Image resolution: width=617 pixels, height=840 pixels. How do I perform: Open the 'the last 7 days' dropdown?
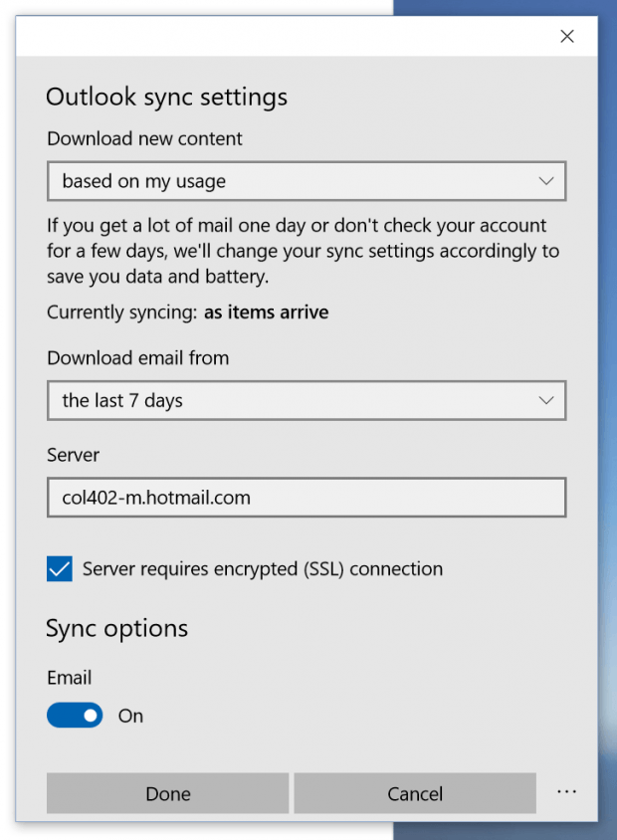coord(306,400)
